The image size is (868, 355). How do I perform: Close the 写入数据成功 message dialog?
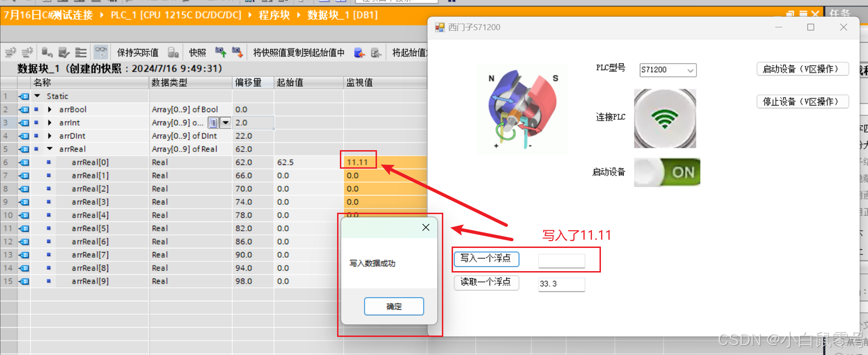pos(426,228)
